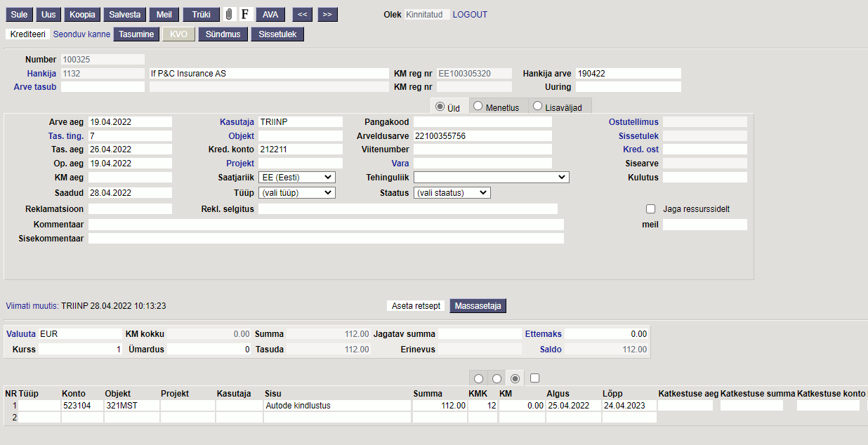
Task: Click the Meil button
Action: (164, 14)
